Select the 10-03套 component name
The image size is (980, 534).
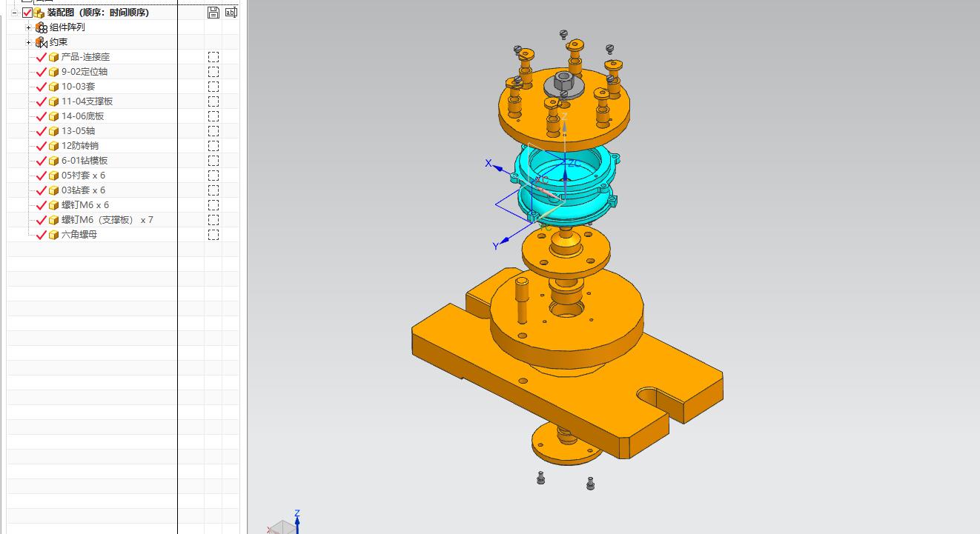click(x=79, y=87)
